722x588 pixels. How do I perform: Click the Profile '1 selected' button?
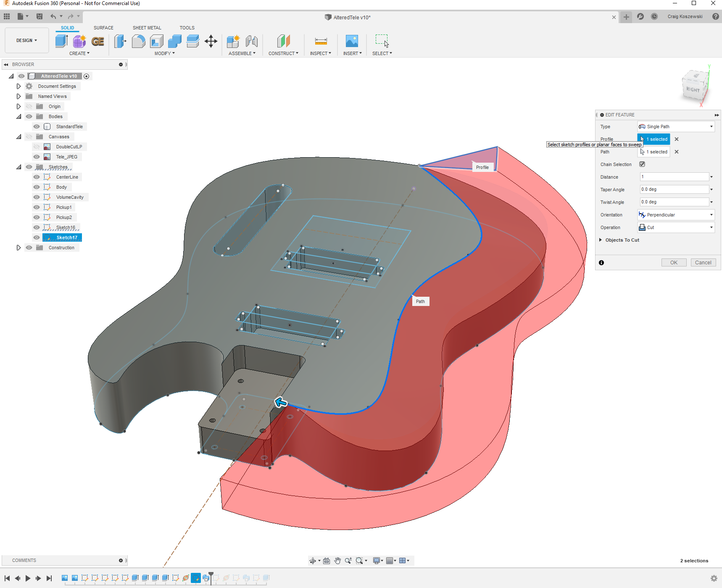click(654, 139)
